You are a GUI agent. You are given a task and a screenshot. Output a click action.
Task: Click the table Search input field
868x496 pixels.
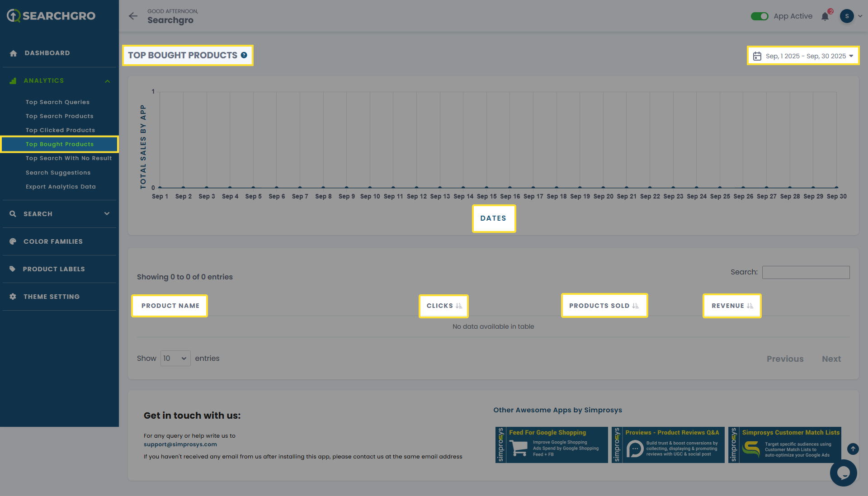[x=806, y=272]
